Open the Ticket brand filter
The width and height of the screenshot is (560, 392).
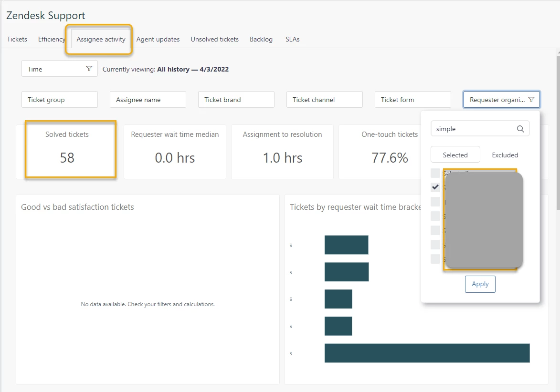point(236,100)
